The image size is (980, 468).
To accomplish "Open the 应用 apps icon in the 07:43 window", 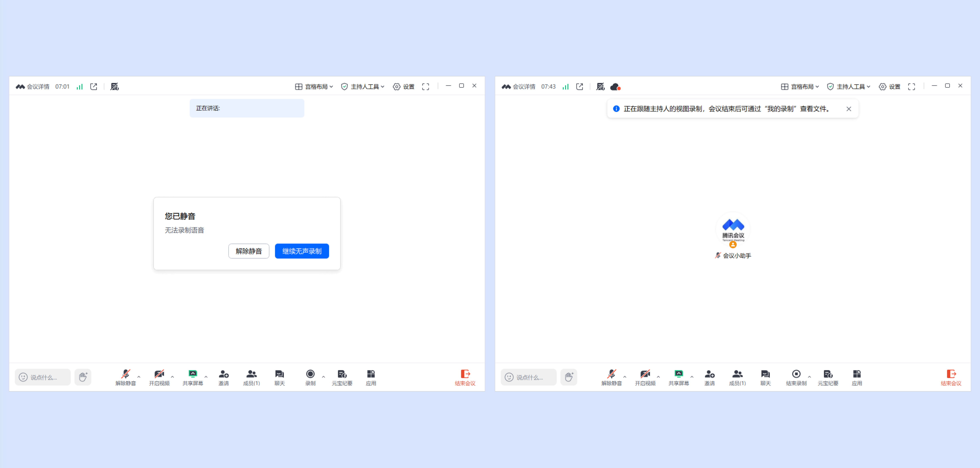I will click(x=856, y=374).
